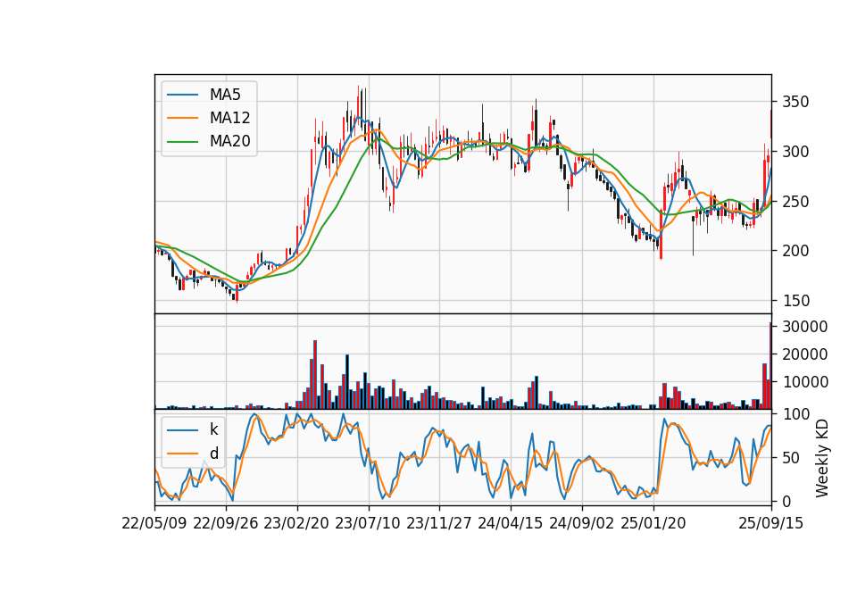Click the 30000 volume axis label
This screenshot has width=857, height=616.
tap(804, 327)
